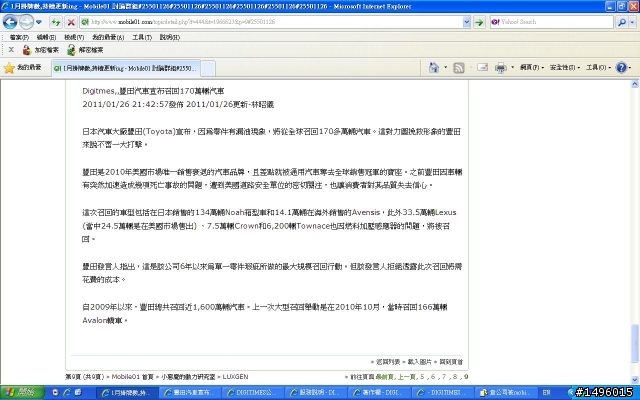
Task: Go to page 8 in pagination
Action: click(455, 377)
